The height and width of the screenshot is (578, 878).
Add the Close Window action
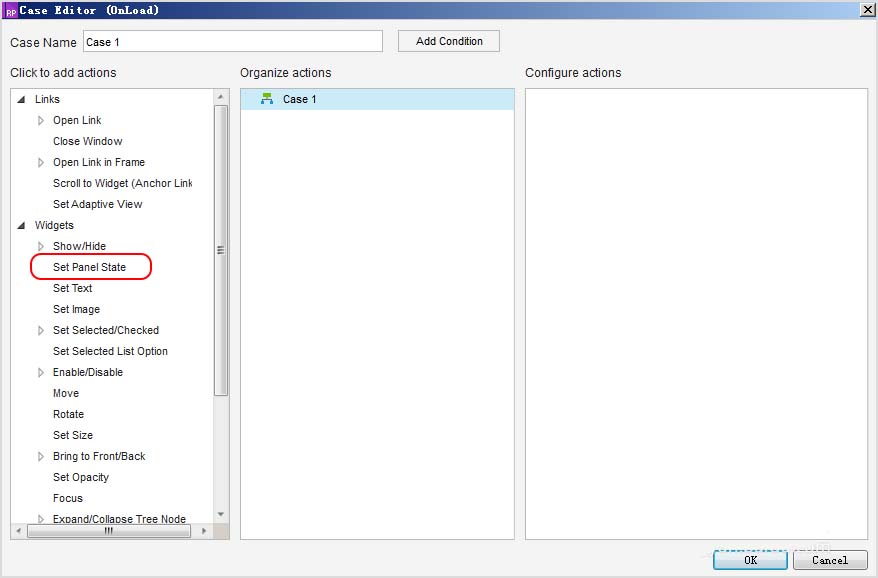pos(87,141)
